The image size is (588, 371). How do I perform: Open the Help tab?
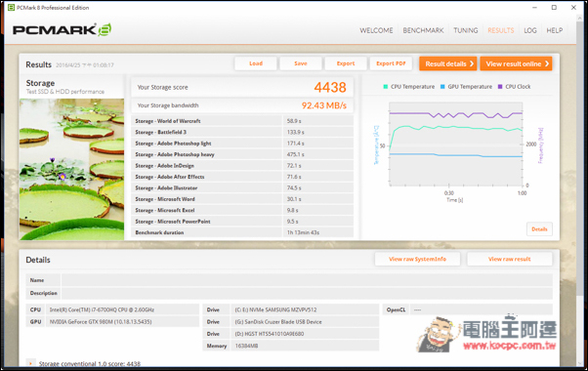coord(554,30)
